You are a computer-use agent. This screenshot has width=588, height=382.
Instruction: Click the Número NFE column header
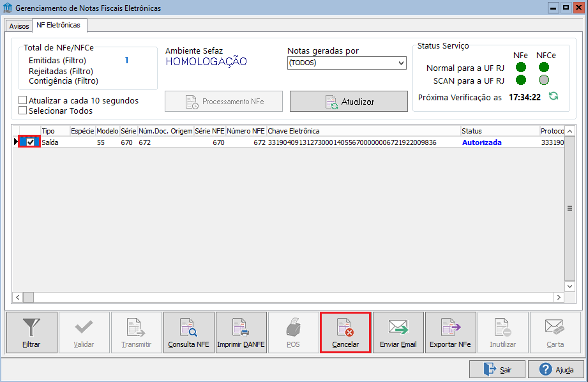tap(246, 131)
